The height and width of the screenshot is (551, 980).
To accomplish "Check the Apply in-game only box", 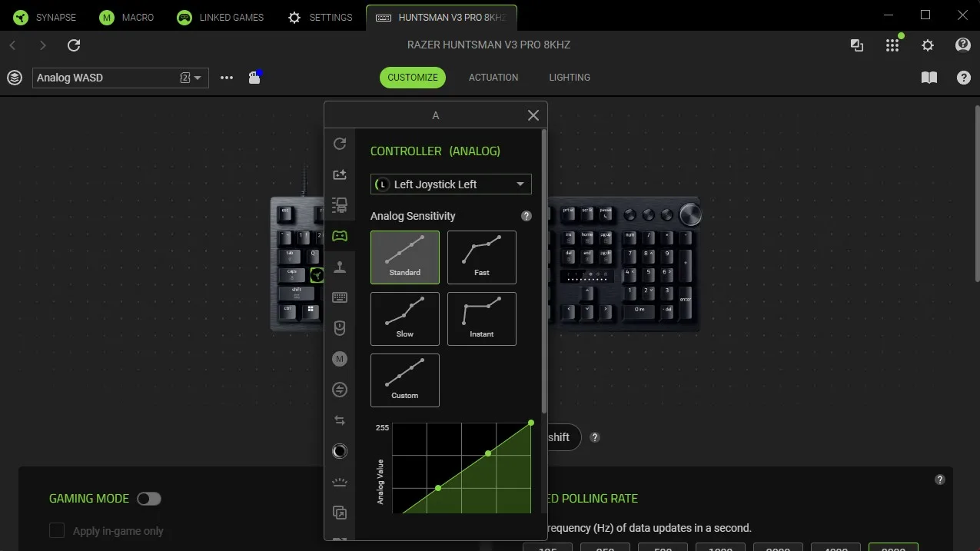I will 57,531.
